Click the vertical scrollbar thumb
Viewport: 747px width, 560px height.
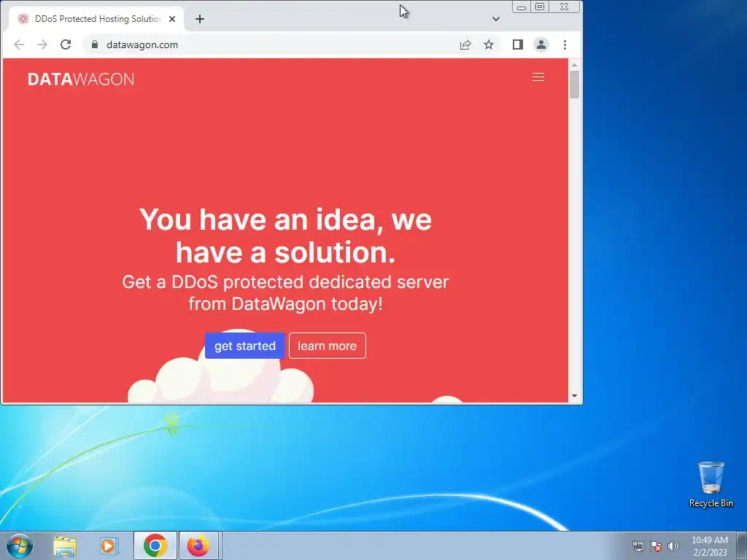tap(575, 85)
